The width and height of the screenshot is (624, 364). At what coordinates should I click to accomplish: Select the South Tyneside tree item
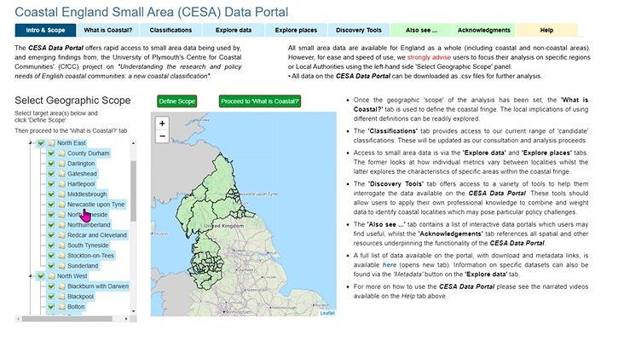click(88, 246)
